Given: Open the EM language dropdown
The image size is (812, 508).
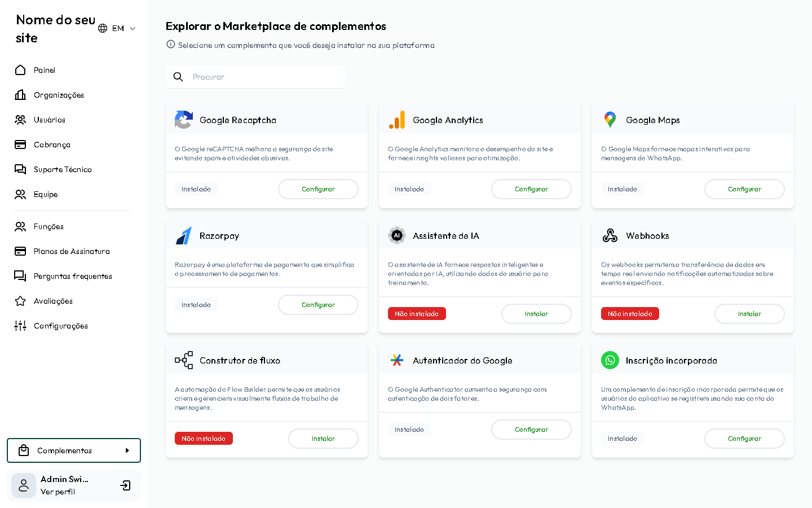Looking at the screenshot, I should tap(117, 28).
